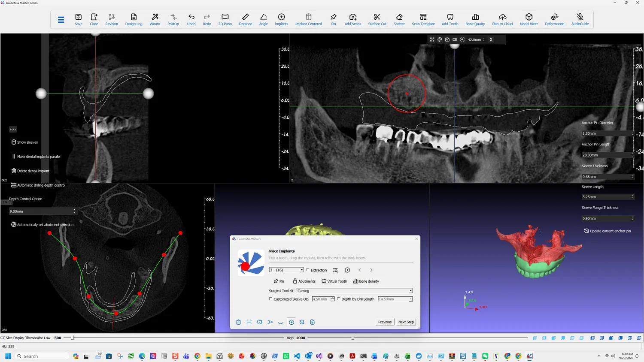Image resolution: width=644 pixels, height=362 pixels.
Task: Click Abutments in the wizard
Action: [304, 281]
